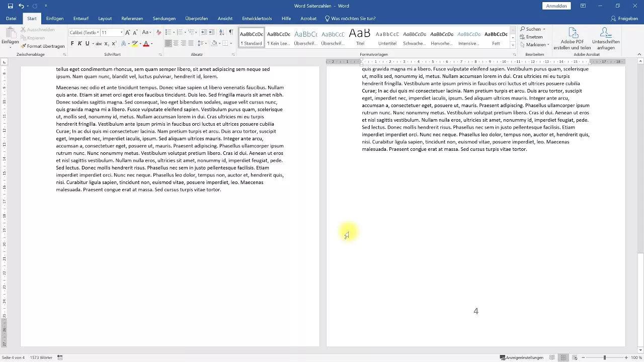Switch to the Einfügen ribbon tab
644x362 pixels.
tap(55, 18)
